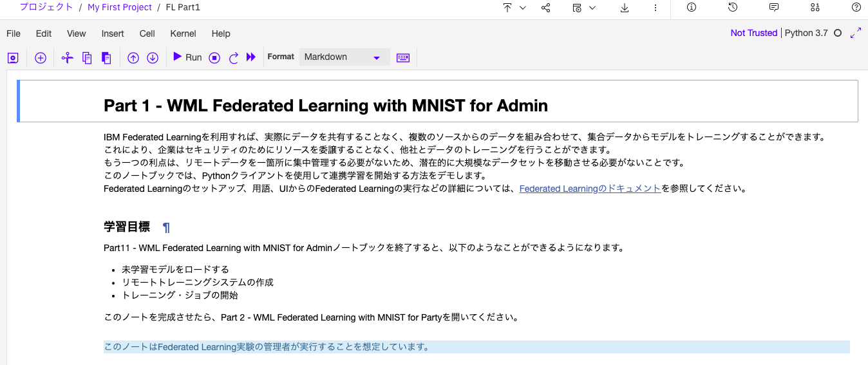868x365 pixels.
Task: Open the Kernel menu
Action: coord(183,33)
